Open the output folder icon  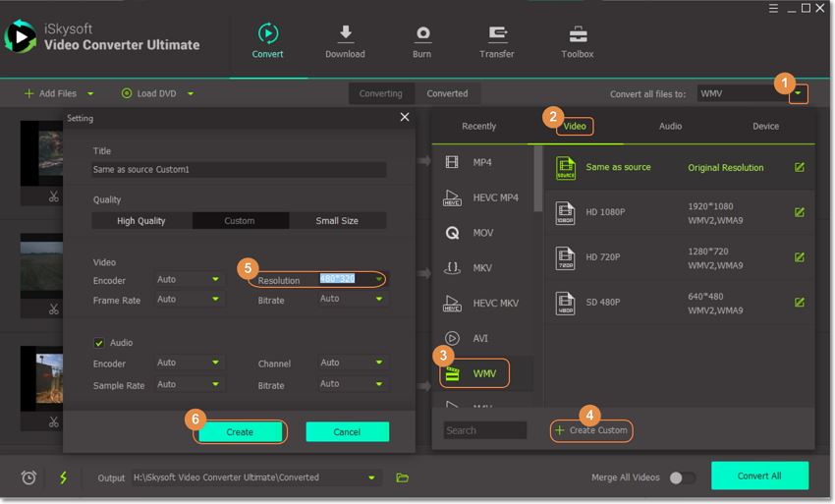click(x=402, y=477)
